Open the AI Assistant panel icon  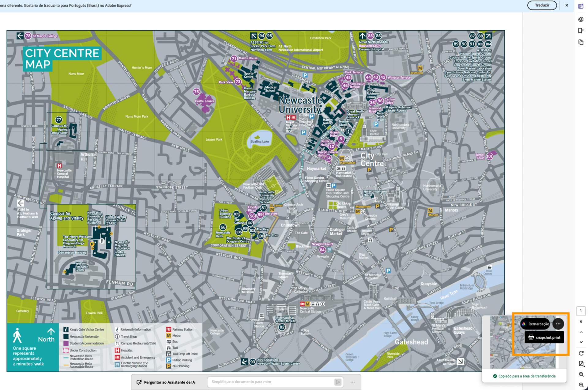(x=581, y=6)
